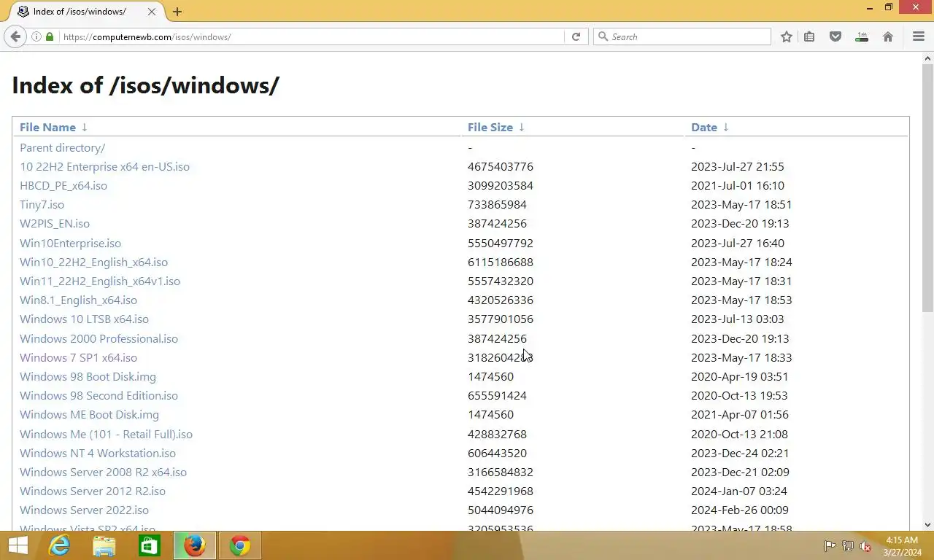Open File Explorer from the taskbar

tap(104, 545)
